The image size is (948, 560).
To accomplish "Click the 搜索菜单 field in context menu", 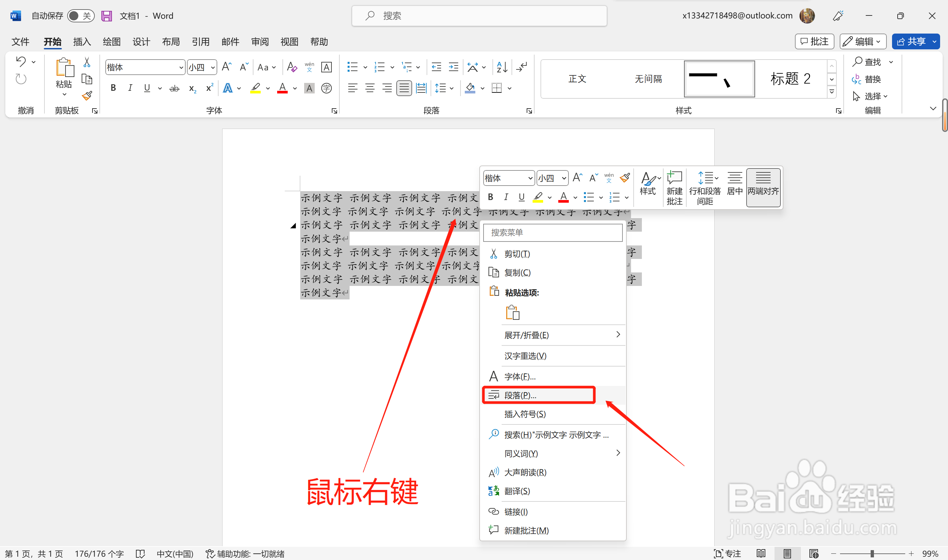I will pyautogui.click(x=553, y=232).
